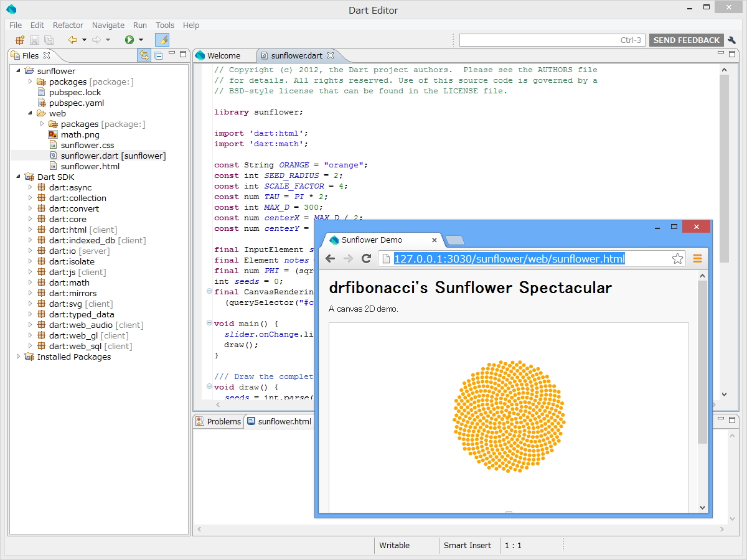Screen dimensions: 747x560
Task: Open the Refactor menu
Action: tap(67, 25)
